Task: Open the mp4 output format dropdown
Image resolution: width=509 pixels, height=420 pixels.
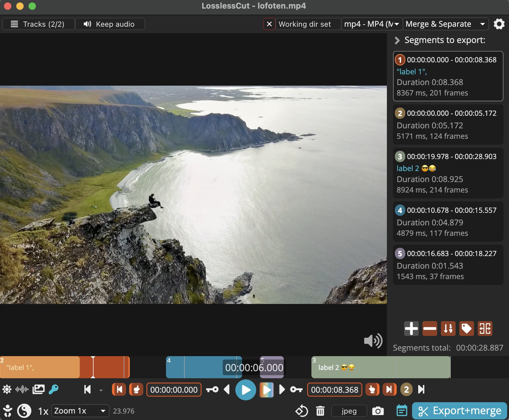Action: point(372,24)
